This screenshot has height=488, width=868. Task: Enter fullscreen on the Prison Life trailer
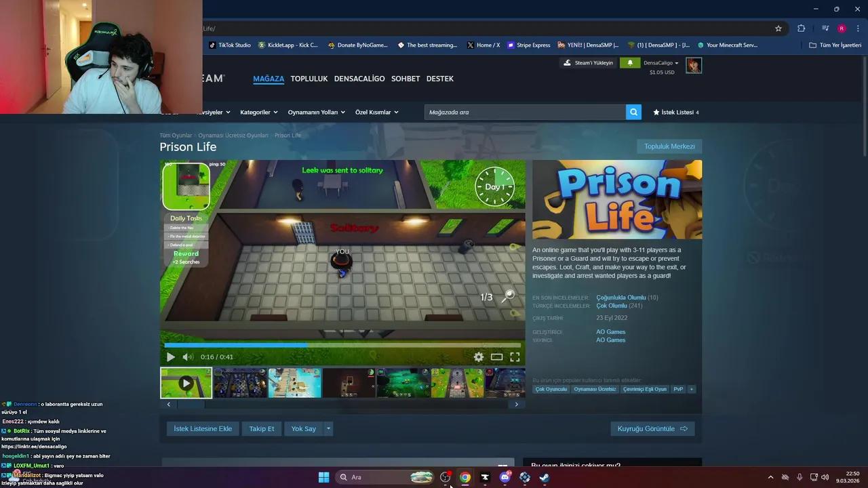[x=515, y=357]
